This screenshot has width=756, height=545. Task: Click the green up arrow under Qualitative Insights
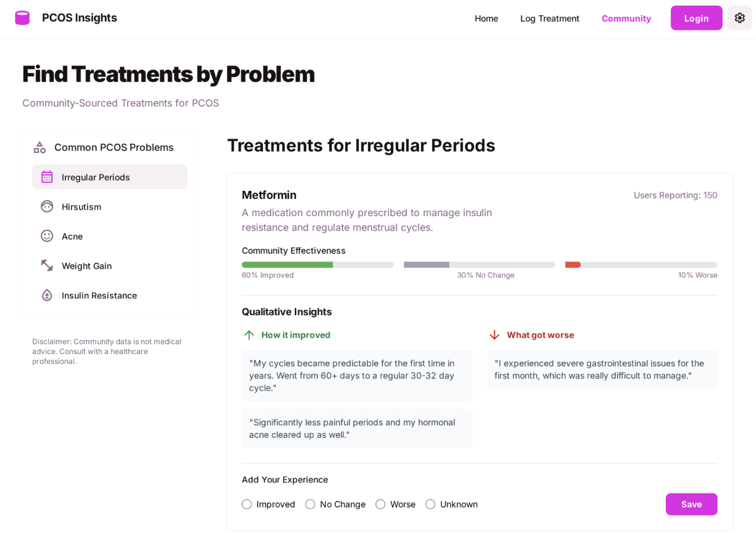tap(249, 335)
